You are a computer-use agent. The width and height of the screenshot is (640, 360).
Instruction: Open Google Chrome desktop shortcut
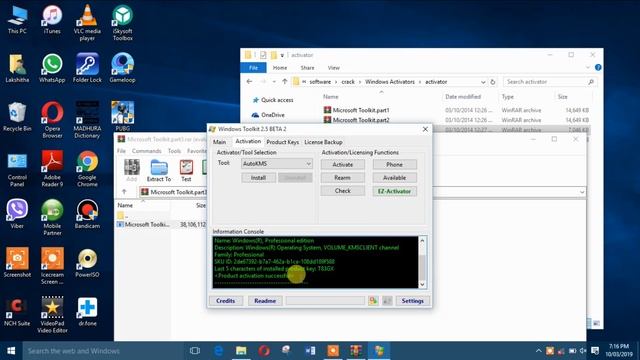[87, 169]
